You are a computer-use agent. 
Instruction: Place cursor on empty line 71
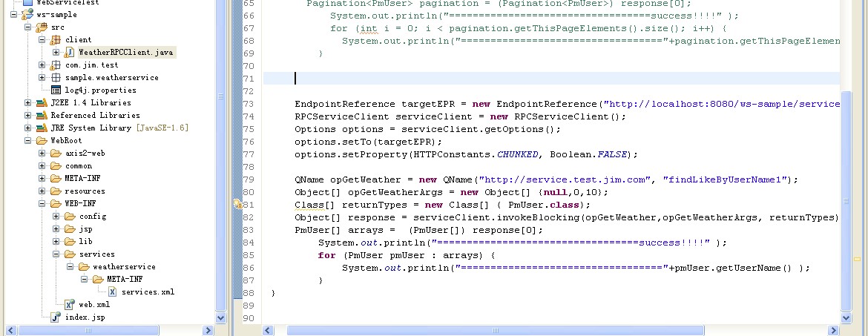click(551, 79)
